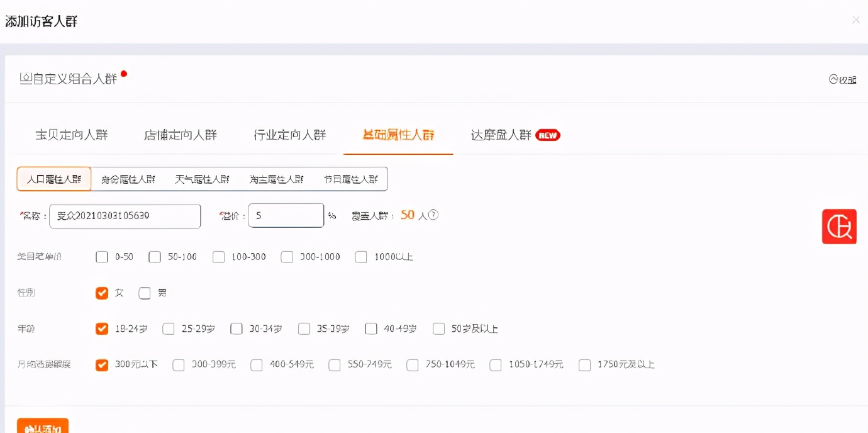Select the 行业定向人群 tab

[x=289, y=135]
